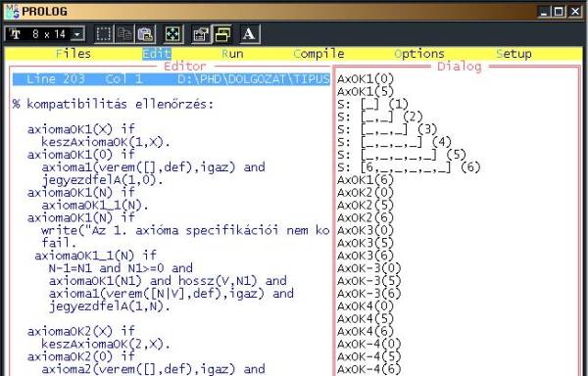Image resolution: width=588 pixels, height=376 pixels.
Task: Click the Dialog output 'S: [6,_,_,_,_,_] (6)'
Action: [409, 167]
